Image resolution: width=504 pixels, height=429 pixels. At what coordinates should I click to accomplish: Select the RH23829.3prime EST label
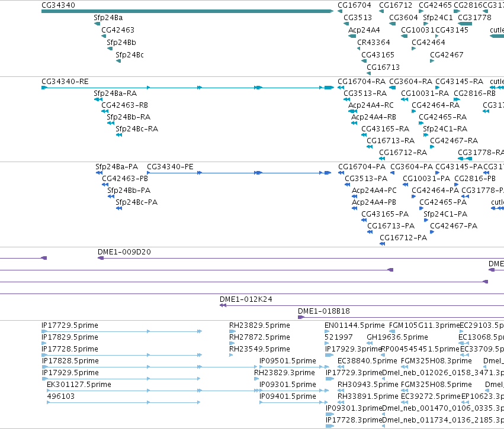coord(284,373)
